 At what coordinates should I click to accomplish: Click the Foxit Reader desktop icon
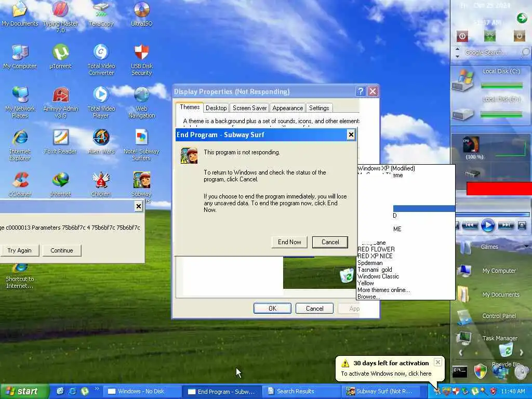point(60,142)
